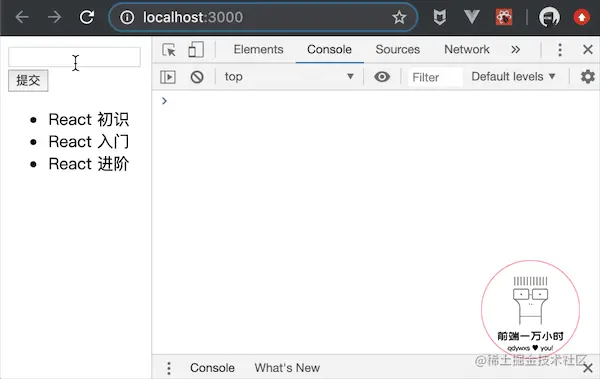Open the top JavaScript context dropdown

[289, 77]
